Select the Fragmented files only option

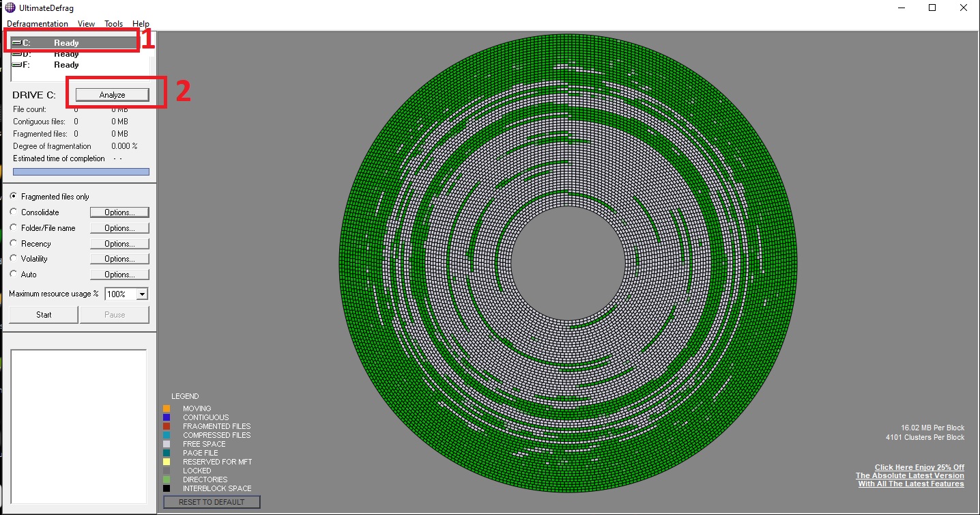(x=14, y=197)
